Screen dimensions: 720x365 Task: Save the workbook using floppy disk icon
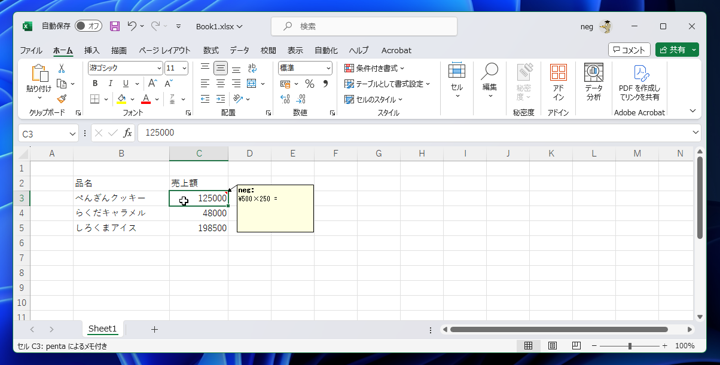(115, 26)
